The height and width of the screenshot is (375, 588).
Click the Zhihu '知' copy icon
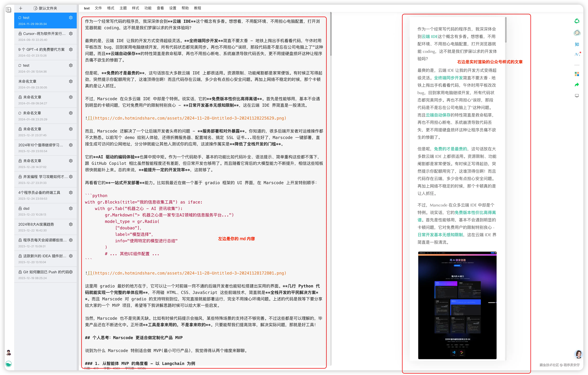(x=577, y=44)
